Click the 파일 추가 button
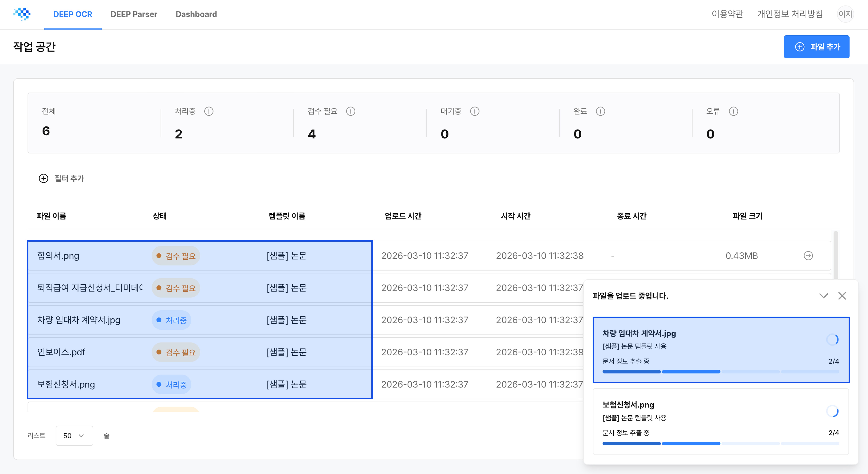Image resolution: width=868 pixels, height=474 pixels. tap(816, 47)
